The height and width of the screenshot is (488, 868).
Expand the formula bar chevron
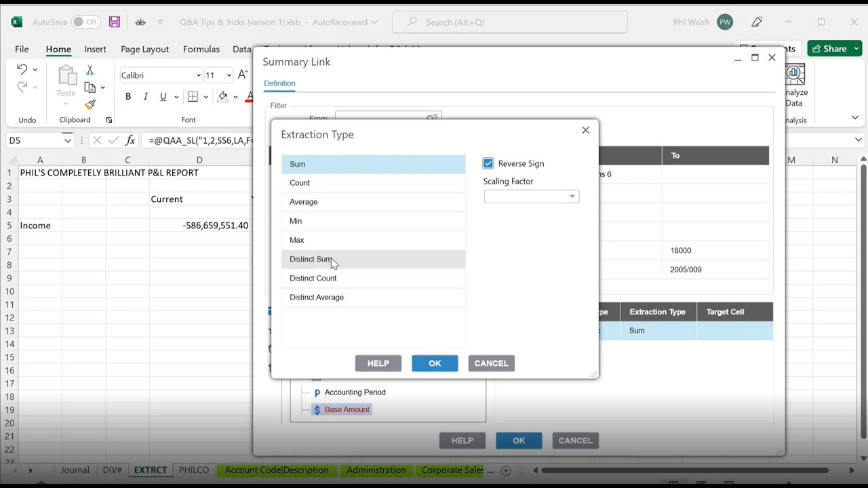858,140
